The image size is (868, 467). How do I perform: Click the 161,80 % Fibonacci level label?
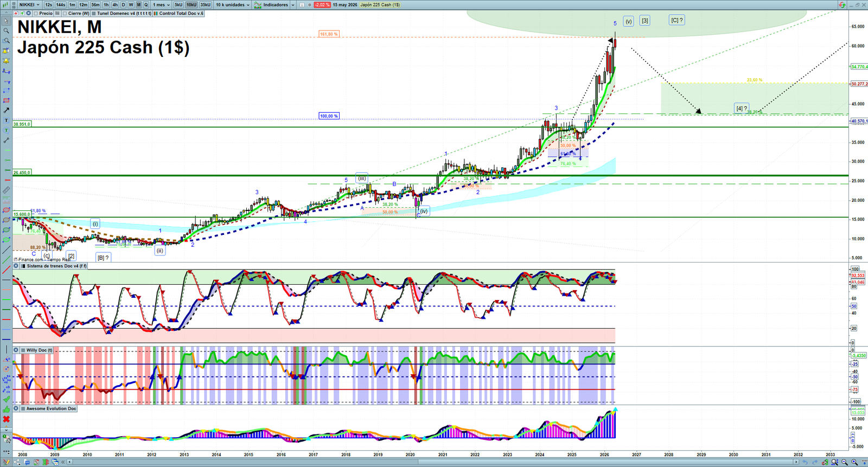click(329, 34)
